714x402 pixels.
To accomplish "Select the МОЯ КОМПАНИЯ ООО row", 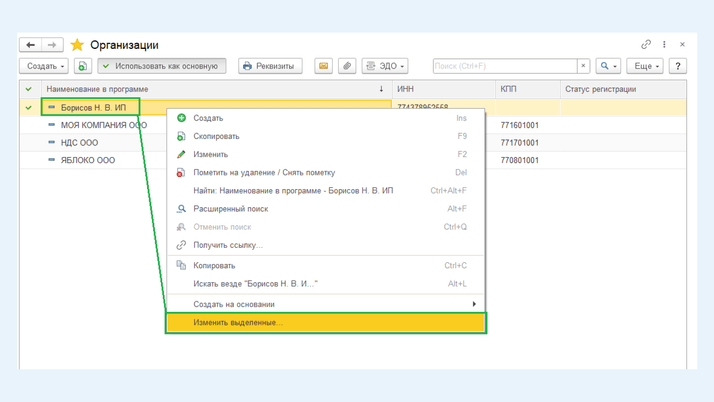I will click(103, 125).
